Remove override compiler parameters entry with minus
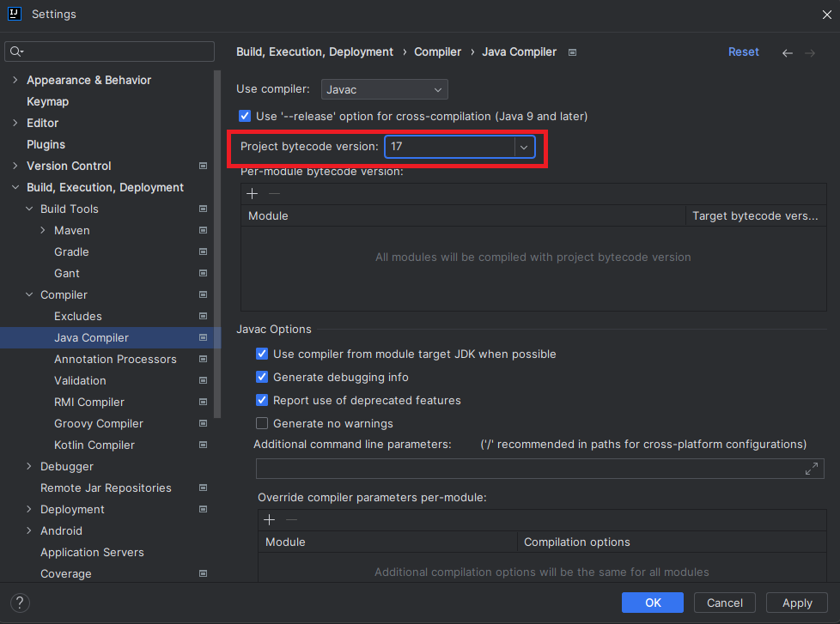 [291, 519]
